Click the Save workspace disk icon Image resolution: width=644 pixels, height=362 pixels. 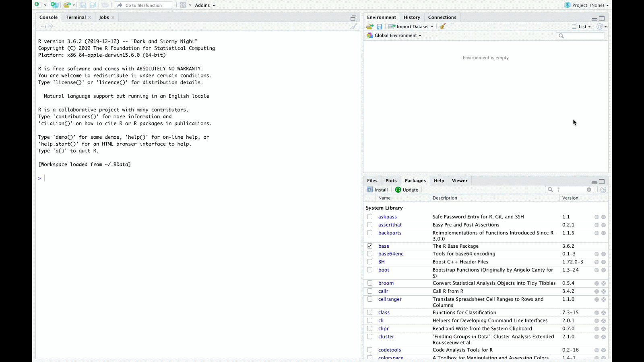tap(379, 27)
